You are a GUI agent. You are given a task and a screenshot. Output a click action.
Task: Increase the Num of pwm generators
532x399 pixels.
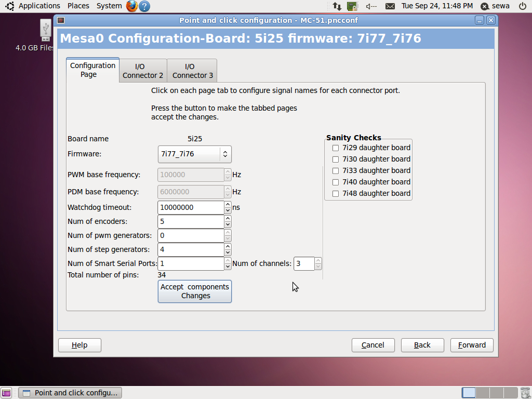pos(228,233)
